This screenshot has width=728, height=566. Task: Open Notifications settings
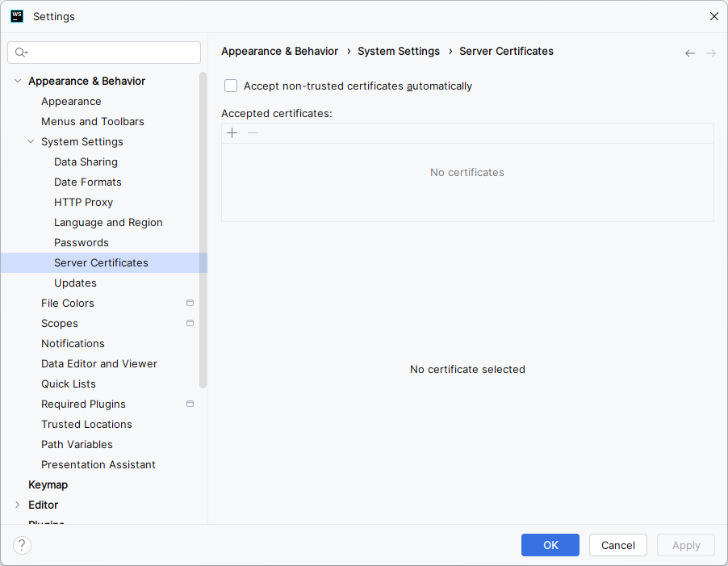[x=73, y=343]
